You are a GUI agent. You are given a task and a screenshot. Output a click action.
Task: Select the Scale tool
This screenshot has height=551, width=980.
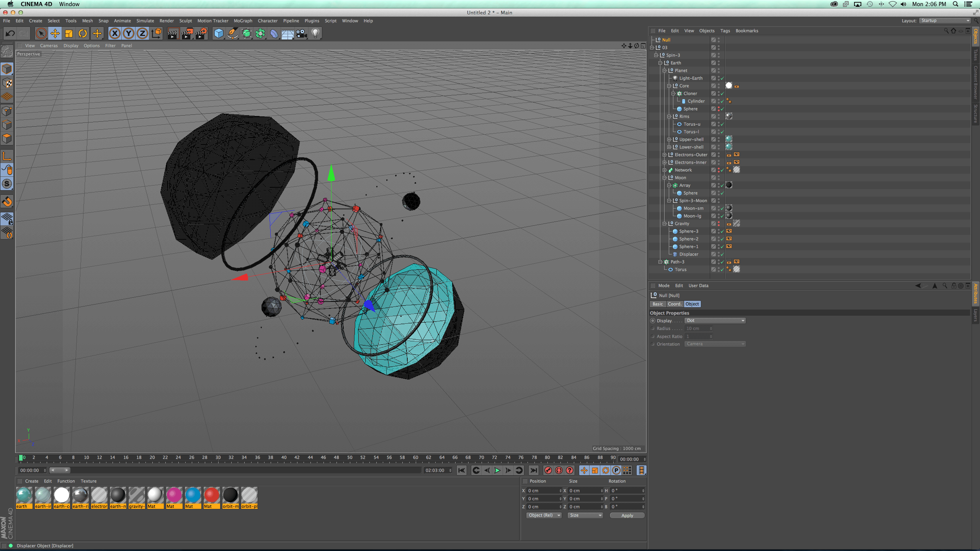69,34
